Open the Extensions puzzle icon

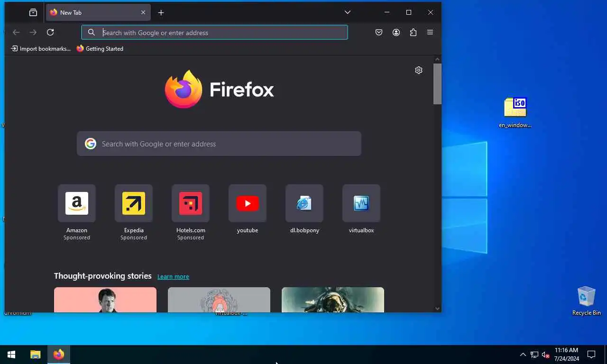[413, 32]
